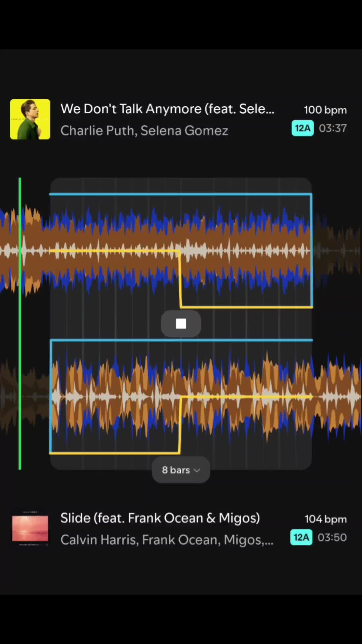
Task: Open the 8 bars length dropdown
Action: pyautogui.click(x=181, y=470)
